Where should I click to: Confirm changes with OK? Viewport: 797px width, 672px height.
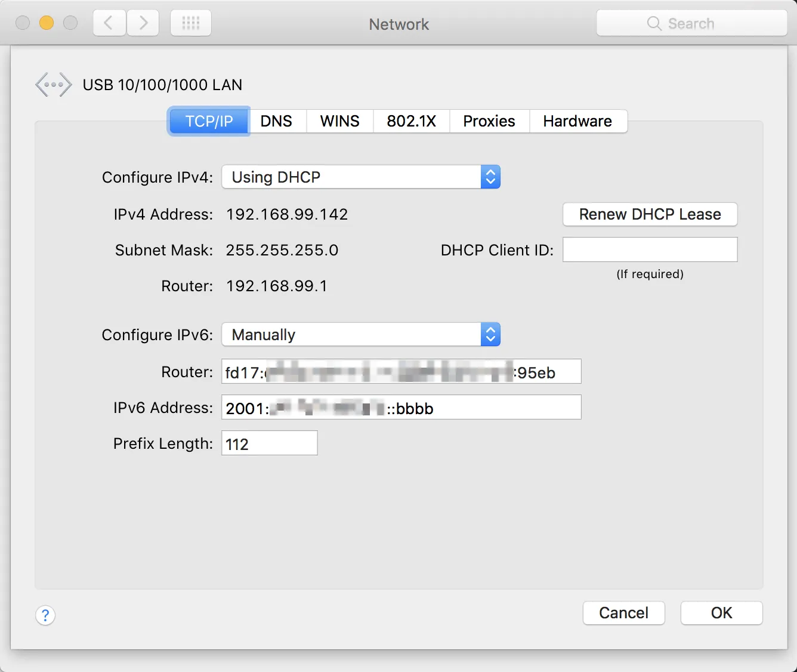tap(721, 613)
